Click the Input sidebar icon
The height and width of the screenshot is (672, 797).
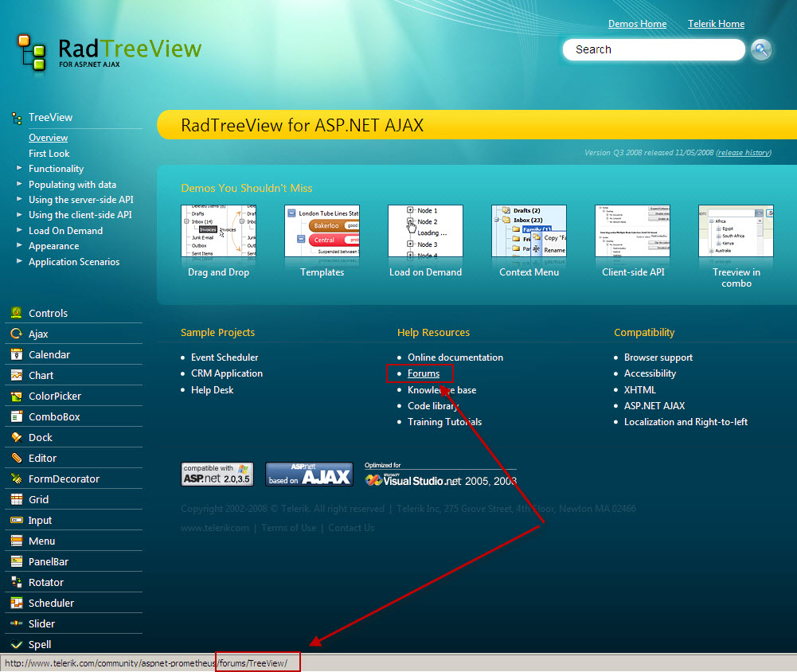(16, 520)
